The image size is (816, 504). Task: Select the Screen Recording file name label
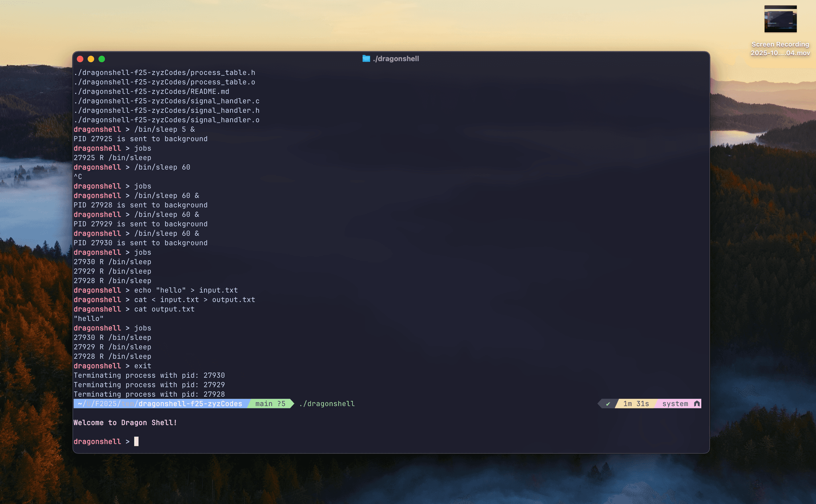(x=780, y=49)
